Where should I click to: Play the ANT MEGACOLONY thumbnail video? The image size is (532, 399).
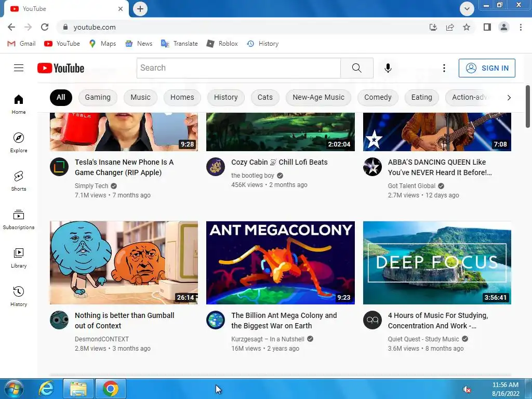pos(280,262)
